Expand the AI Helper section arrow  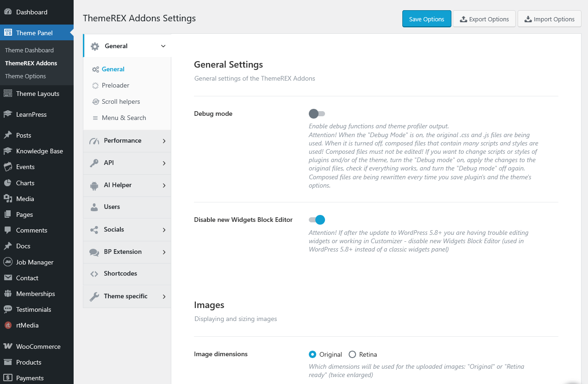point(164,185)
